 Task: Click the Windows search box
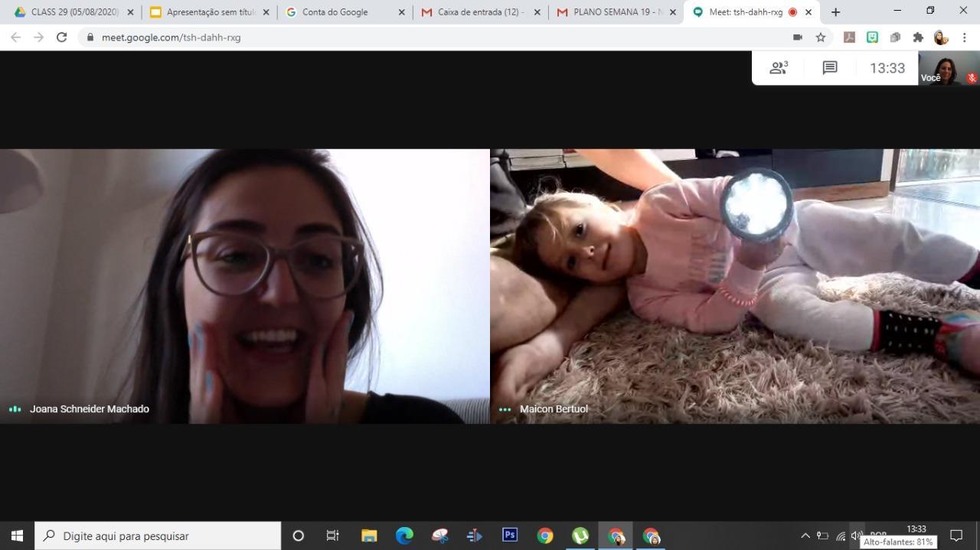tap(158, 535)
